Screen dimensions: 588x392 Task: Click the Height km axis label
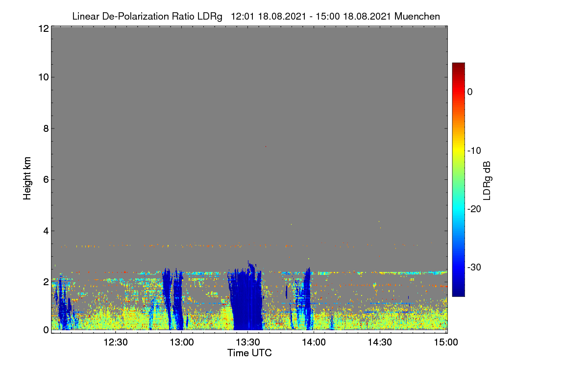[x=27, y=178]
